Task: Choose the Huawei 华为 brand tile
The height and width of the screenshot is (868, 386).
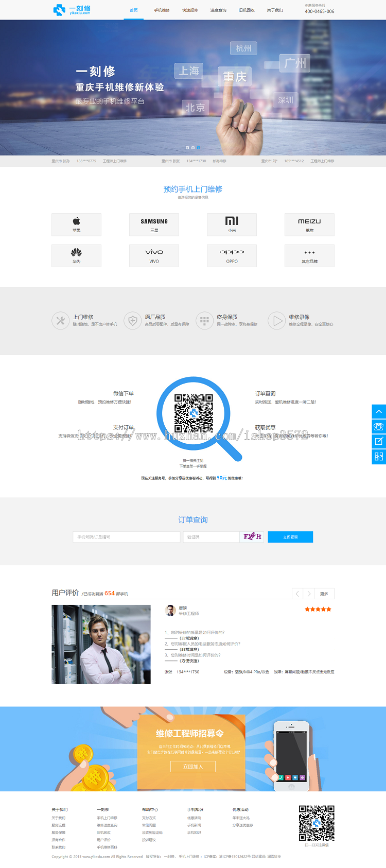Action: pyautogui.click(x=76, y=256)
